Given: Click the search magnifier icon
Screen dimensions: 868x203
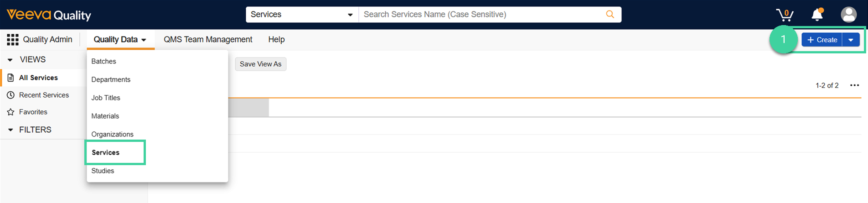Looking at the screenshot, I should pos(610,15).
